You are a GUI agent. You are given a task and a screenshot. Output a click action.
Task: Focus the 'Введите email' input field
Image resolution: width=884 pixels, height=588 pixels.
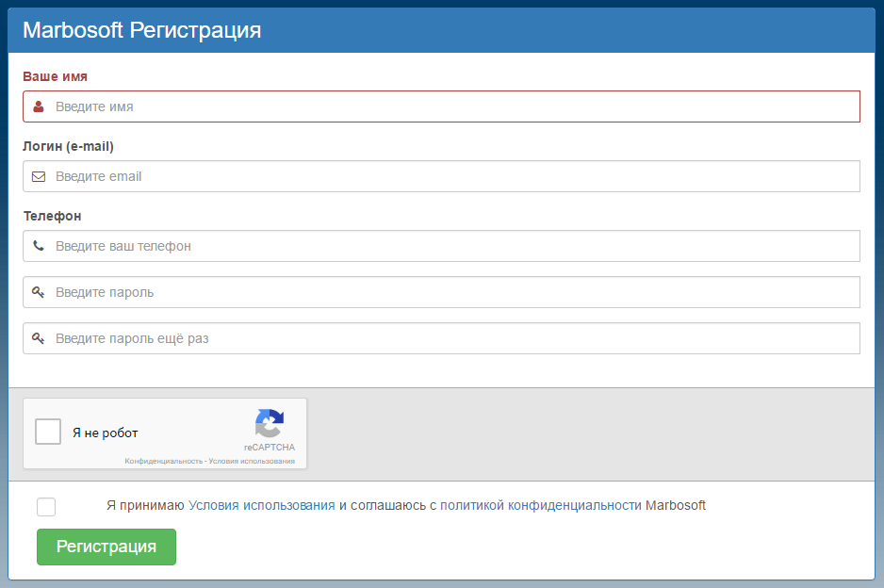(x=441, y=176)
